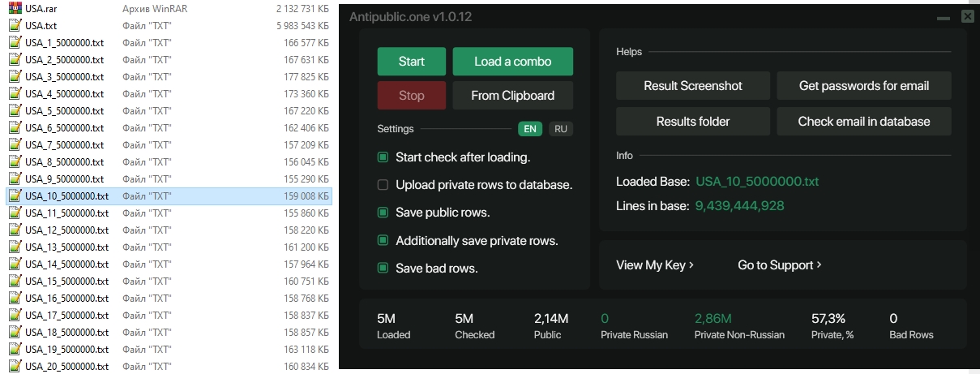Viewport: 980px width, 374px height.
Task: Click the USA_4_5000000.txt file icon
Action: point(15,93)
